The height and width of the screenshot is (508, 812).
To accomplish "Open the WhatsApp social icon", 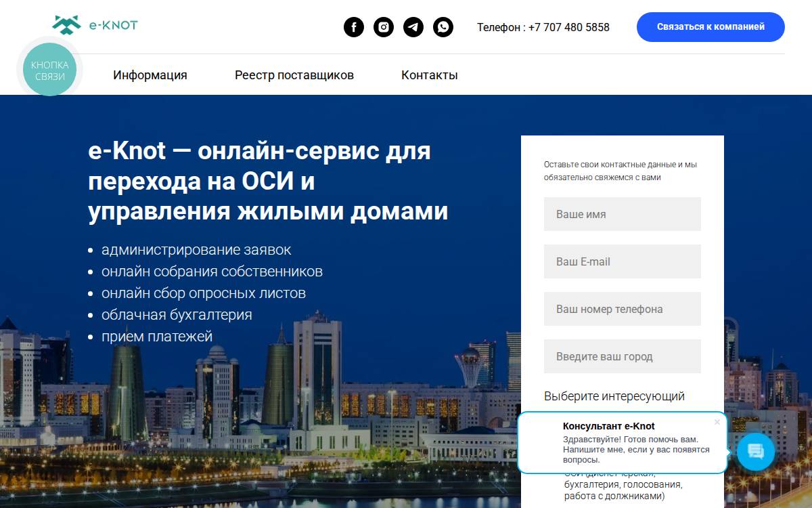I will (443, 27).
